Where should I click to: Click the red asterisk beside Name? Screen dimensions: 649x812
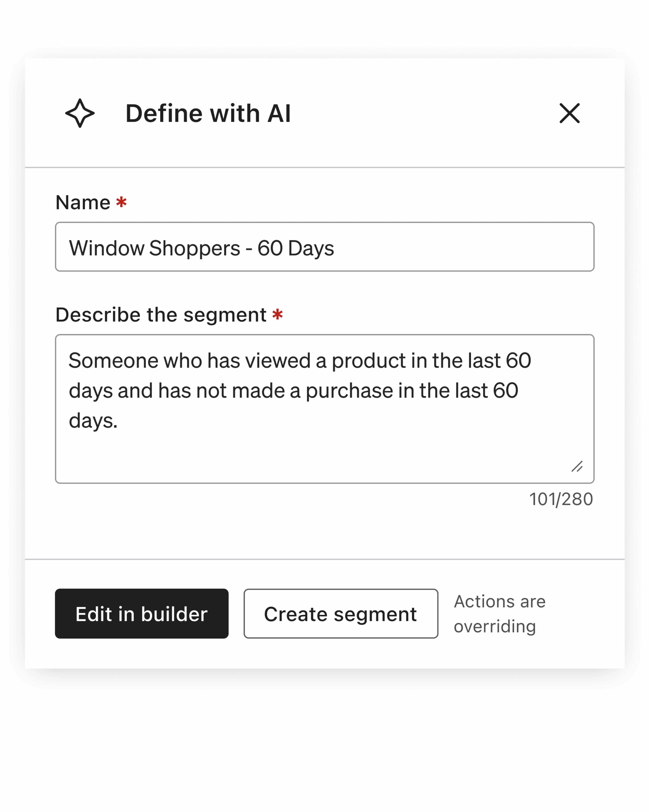(121, 202)
